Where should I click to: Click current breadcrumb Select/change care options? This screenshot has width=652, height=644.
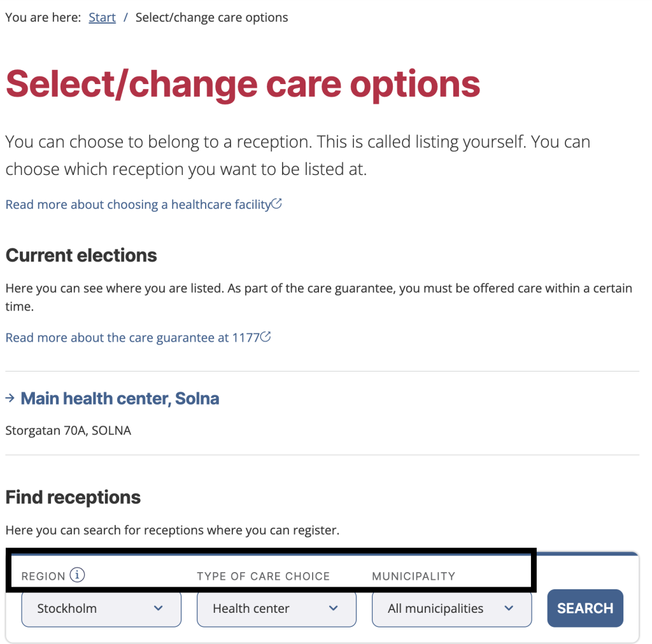[x=211, y=17]
